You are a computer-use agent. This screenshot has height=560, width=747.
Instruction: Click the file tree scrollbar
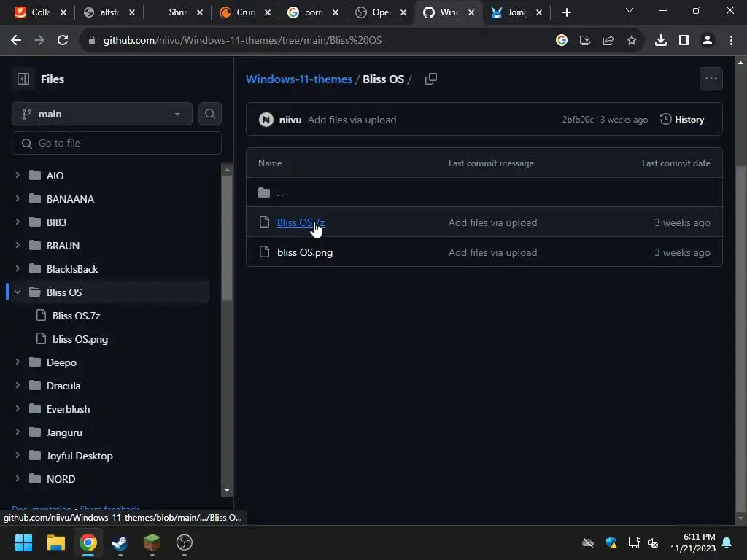(x=228, y=238)
